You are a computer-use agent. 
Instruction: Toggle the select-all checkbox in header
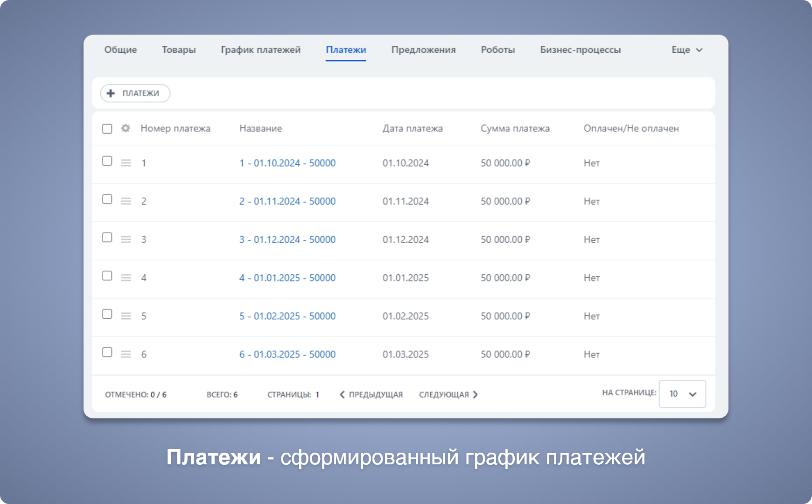pos(107,129)
